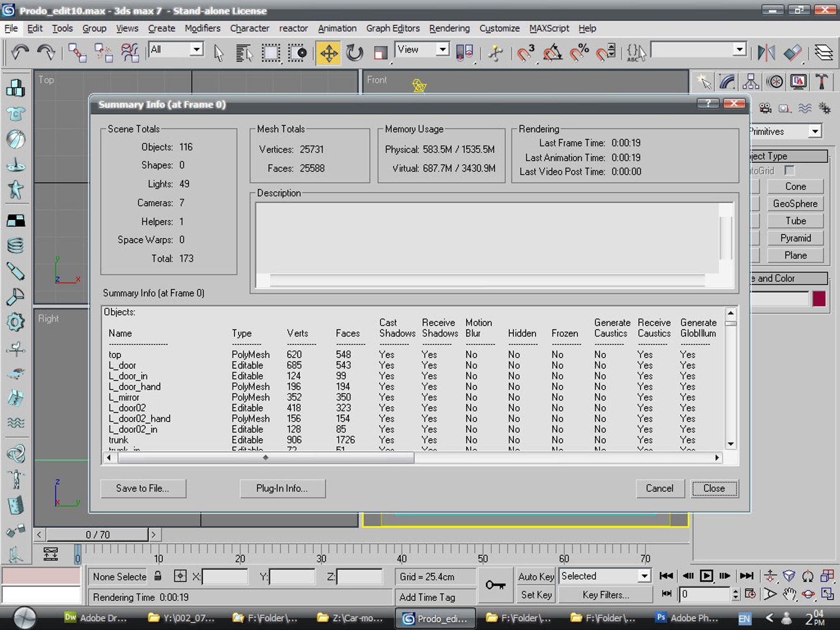The width and height of the screenshot is (840, 630).
Task: Open the Motion panel tab icon
Action: click(x=775, y=82)
